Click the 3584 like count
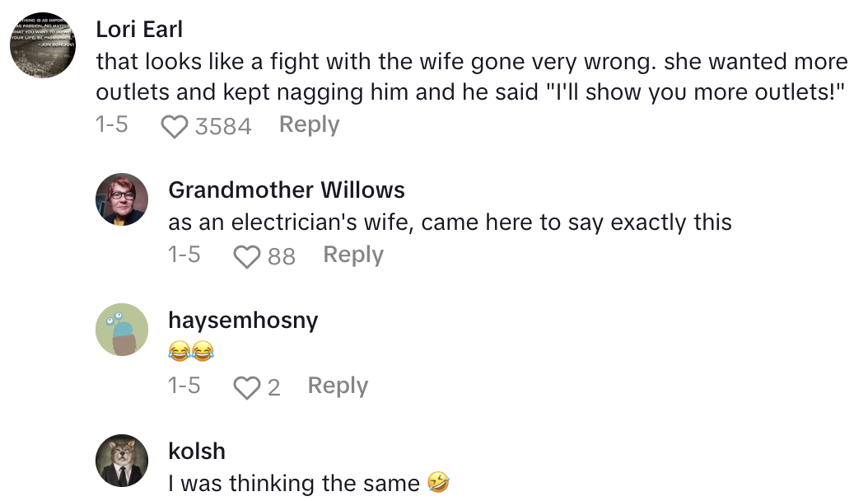This screenshot has height=501, width=868. click(223, 126)
